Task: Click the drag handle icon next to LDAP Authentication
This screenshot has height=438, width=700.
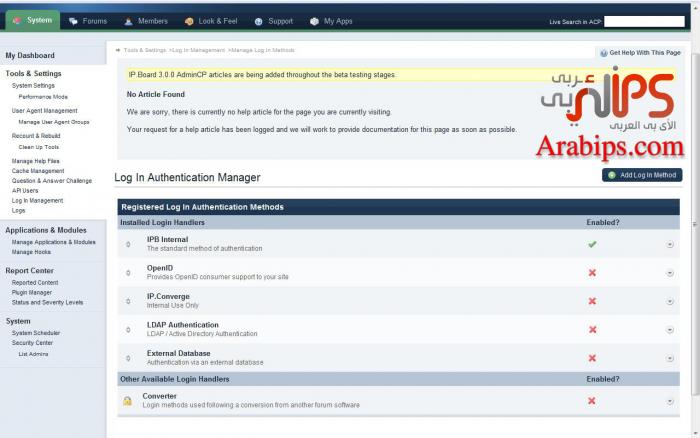Action: 128,329
